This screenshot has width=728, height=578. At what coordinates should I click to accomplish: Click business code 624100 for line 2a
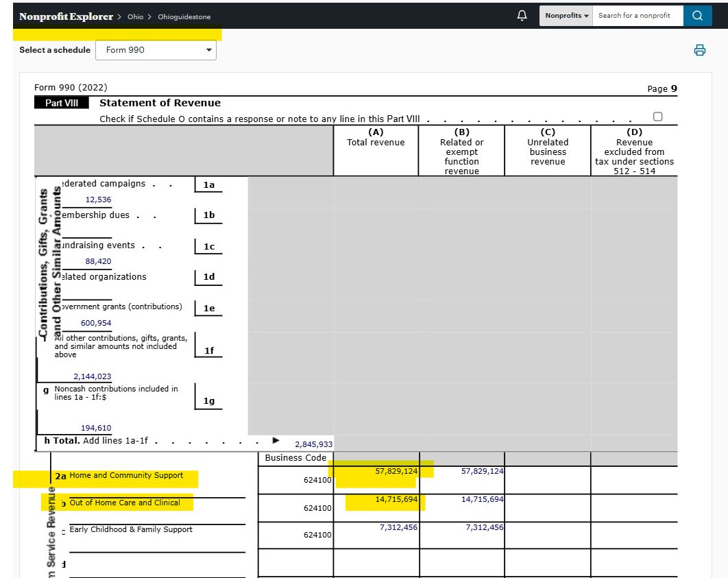point(317,480)
